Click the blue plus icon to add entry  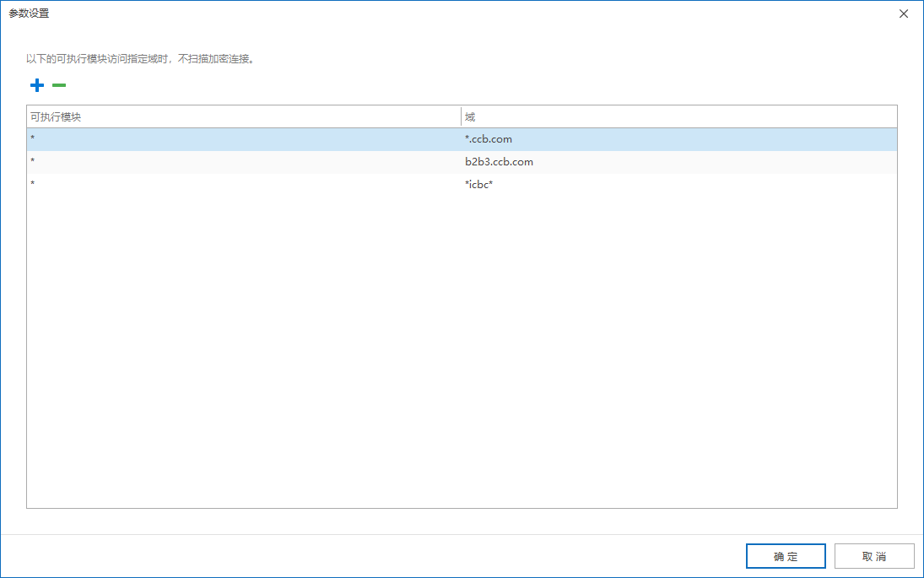(36, 85)
